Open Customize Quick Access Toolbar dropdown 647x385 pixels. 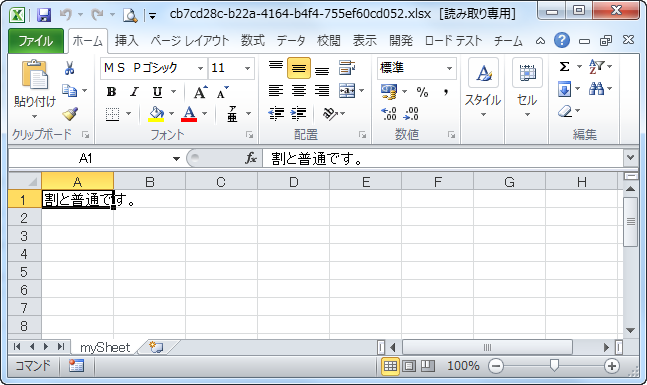click(x=153, y=16)
